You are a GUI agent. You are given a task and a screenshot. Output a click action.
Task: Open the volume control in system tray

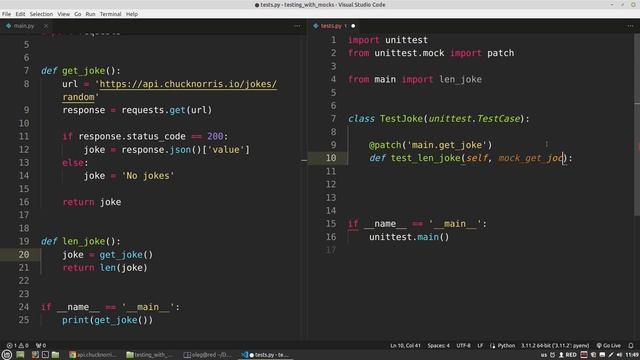[619, 355]
